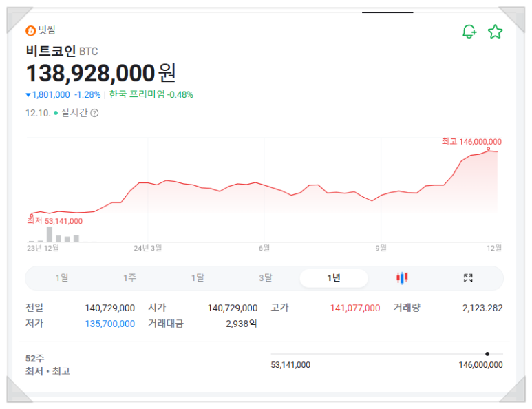This screenshot has height=409, width=532.
Task: Click the 고가 value 141,077,000
Action: (355, 308)
